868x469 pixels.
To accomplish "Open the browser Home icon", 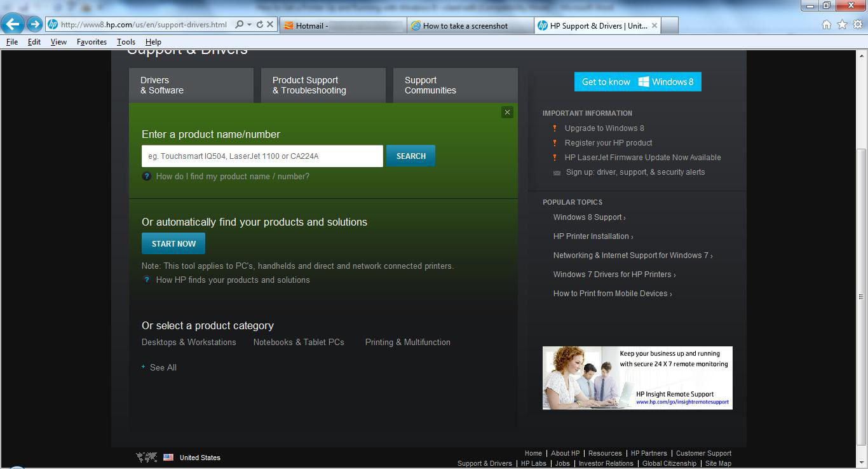I will point(827,25).
